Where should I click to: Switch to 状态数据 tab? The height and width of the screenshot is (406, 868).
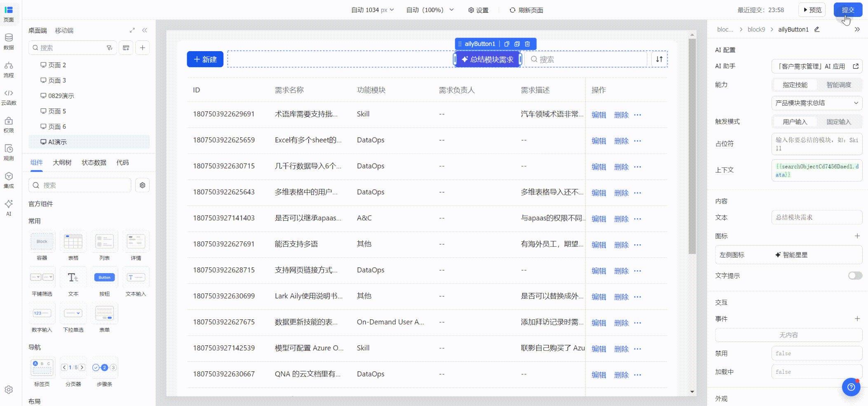tap(94, 163)
